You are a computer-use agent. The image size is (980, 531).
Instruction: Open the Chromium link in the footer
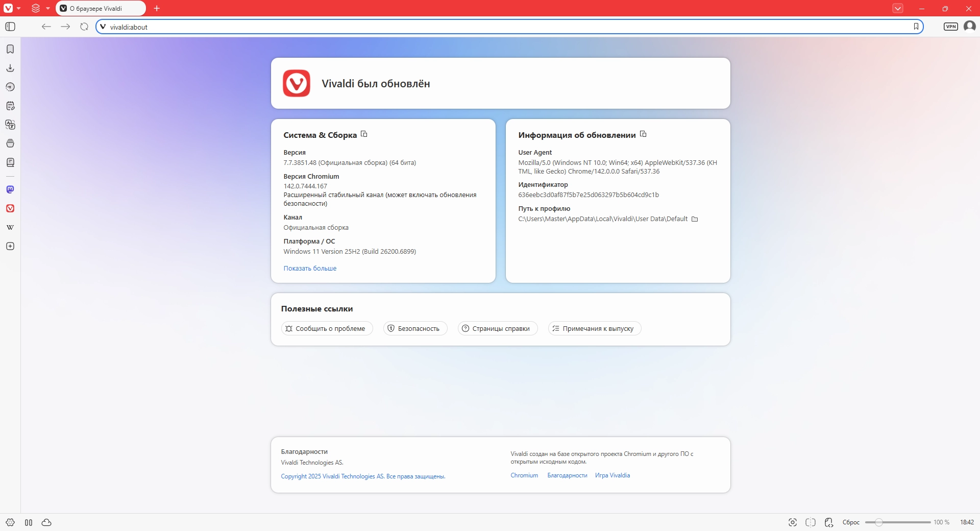click(524, 475)
